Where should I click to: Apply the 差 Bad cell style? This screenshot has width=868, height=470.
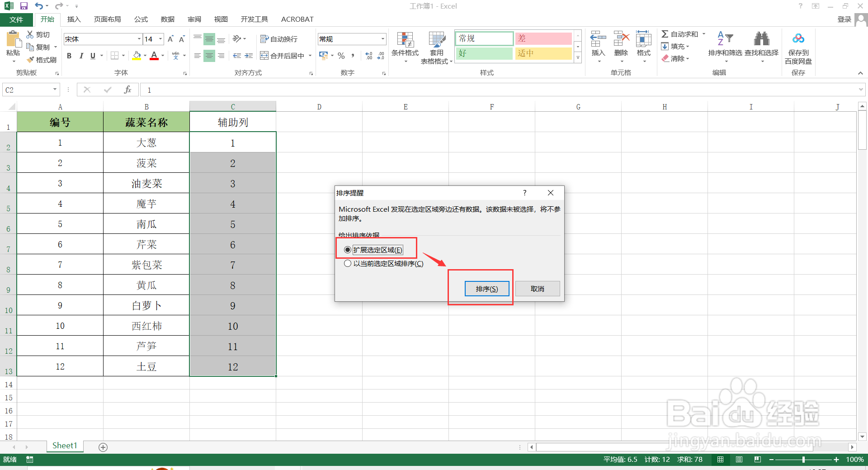[543, 38]
